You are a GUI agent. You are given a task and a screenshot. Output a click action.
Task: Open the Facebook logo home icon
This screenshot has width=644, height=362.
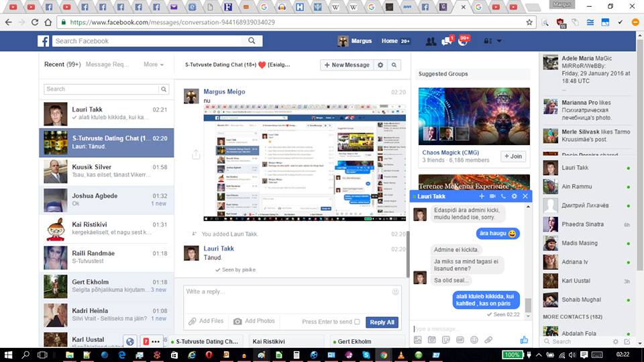coord(44,41)
